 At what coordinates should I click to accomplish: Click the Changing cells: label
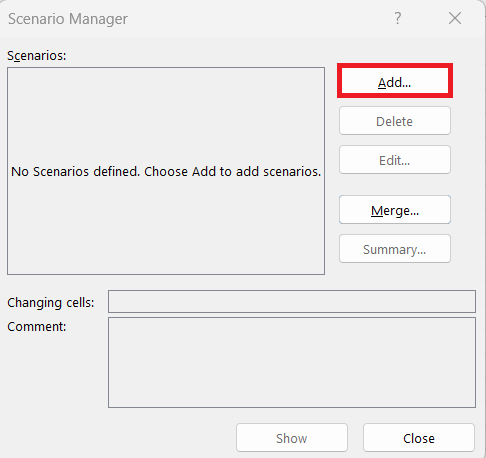tap(51, 303)
